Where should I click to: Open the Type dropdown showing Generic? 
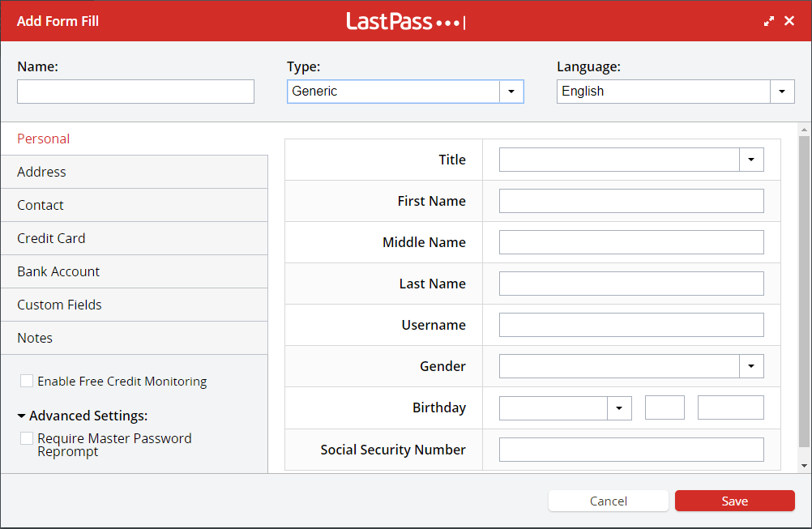pos(511,92)
